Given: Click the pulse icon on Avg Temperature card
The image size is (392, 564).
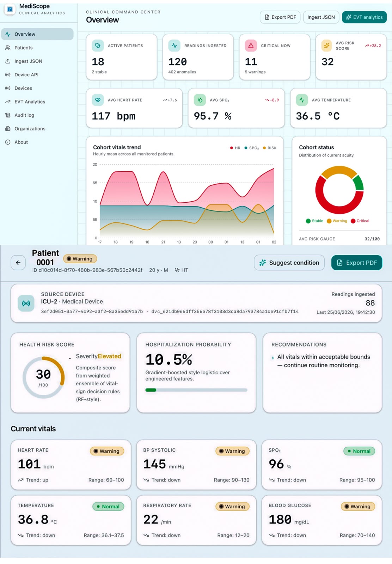Looking at the screenshot, I should (302, 100).
